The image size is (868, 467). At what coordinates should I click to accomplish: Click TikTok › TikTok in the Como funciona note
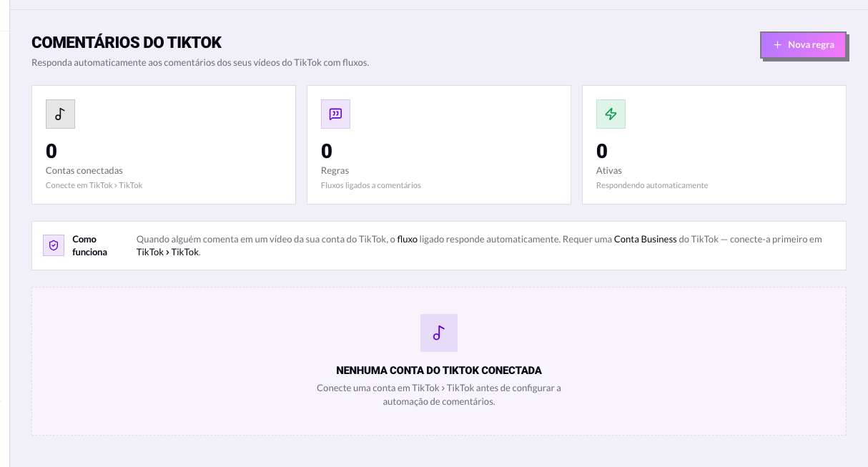point(168,252)
